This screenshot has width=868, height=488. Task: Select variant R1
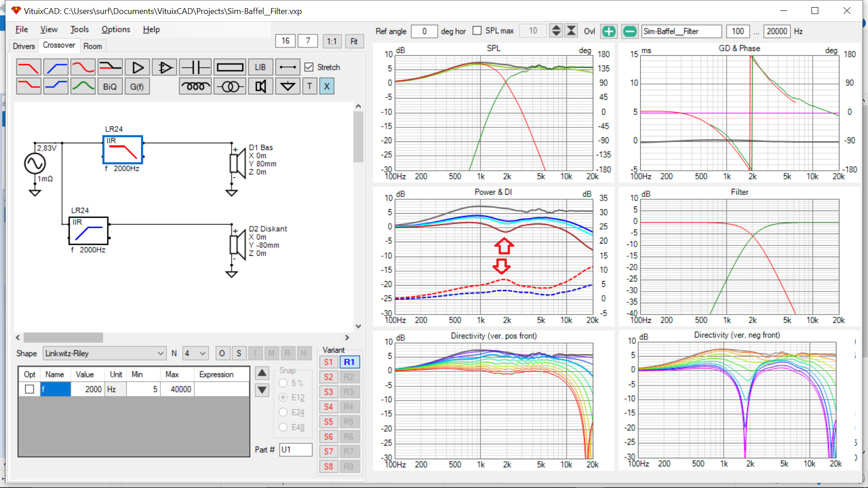349,362
